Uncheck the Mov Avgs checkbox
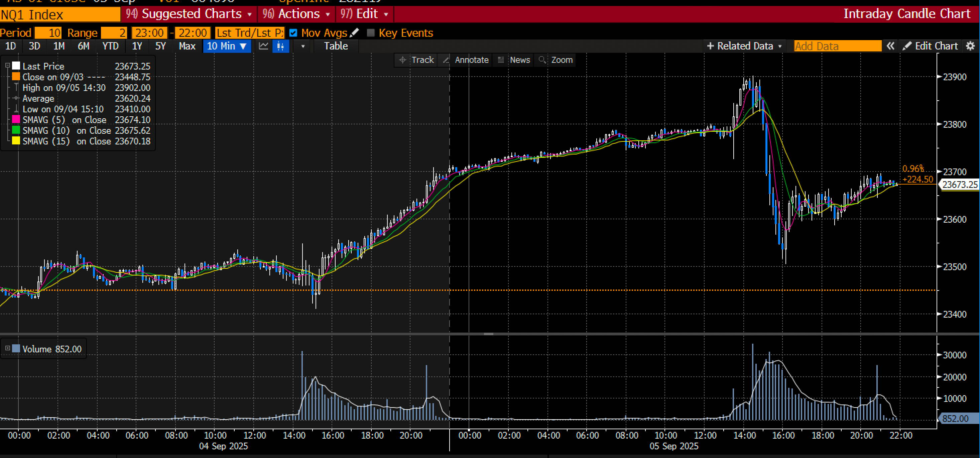This screenshot has width=980, height=458. pyautogui.click(x=293, y=33)
